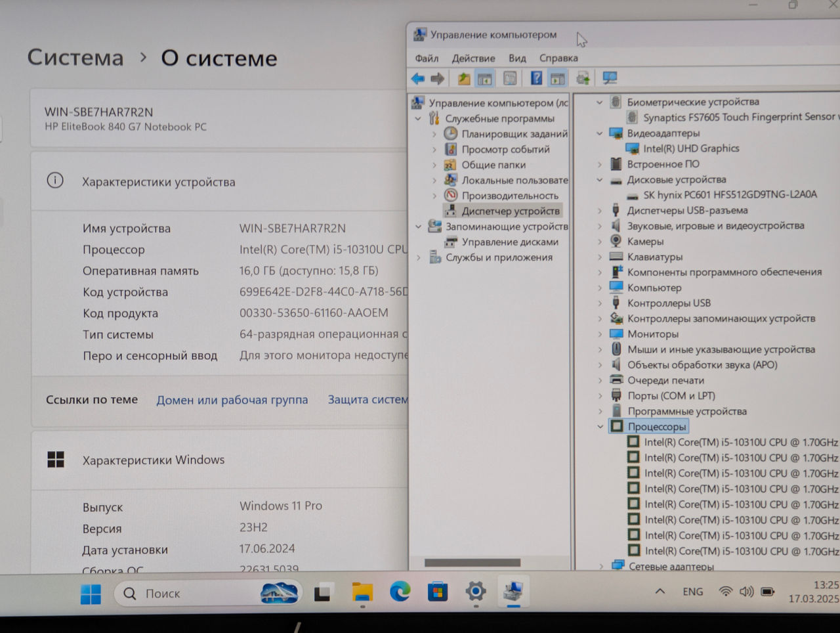Collapse Запоминающие устройства tree node

click(x=418, y=227)
